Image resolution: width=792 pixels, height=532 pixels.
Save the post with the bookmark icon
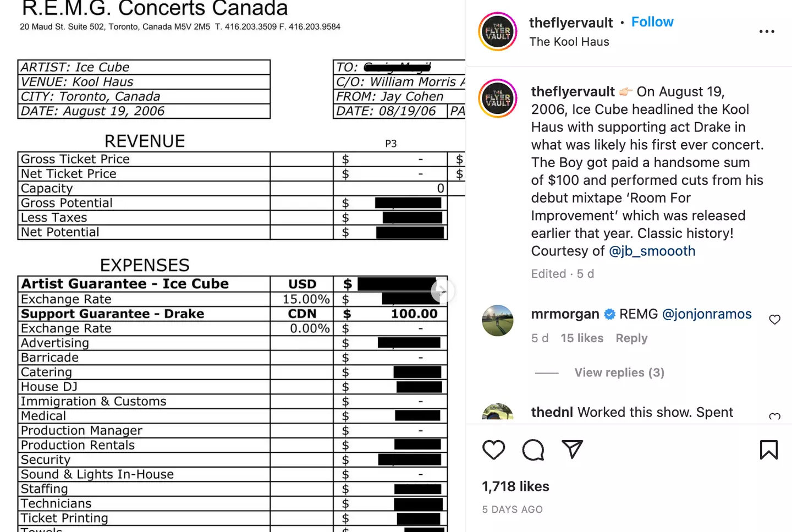tap(768, 449)
